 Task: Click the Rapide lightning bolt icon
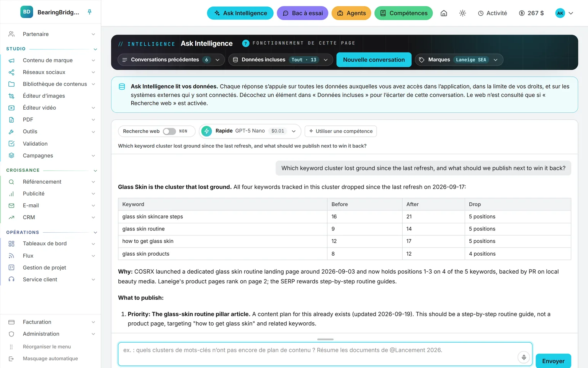207,131
